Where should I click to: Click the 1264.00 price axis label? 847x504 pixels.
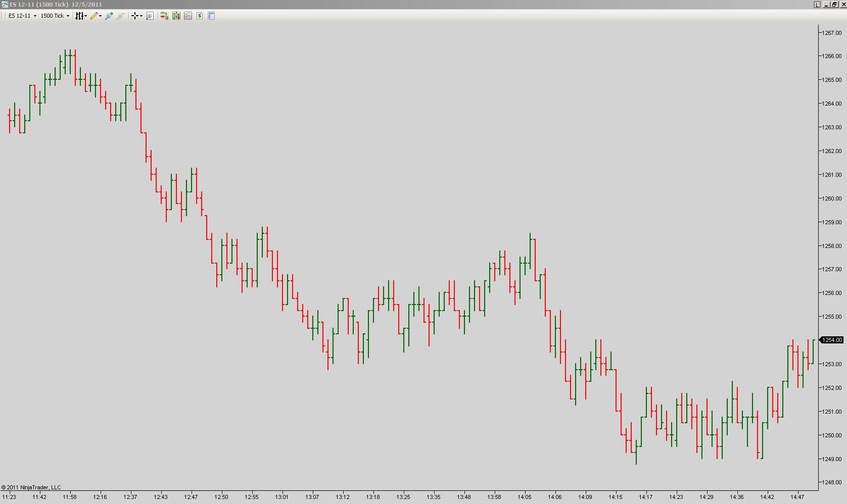coord(832,104)
